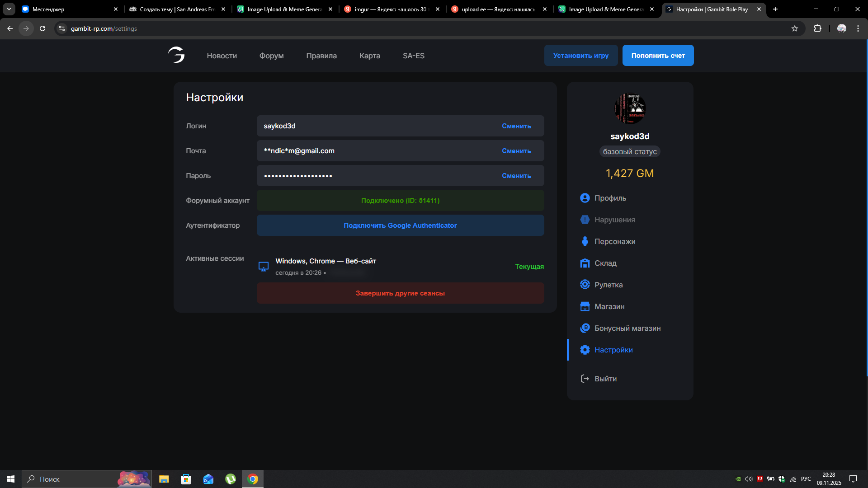868x488 pixels.
Task: Go to Персонажи in sidebar
Action: [614, 241]
